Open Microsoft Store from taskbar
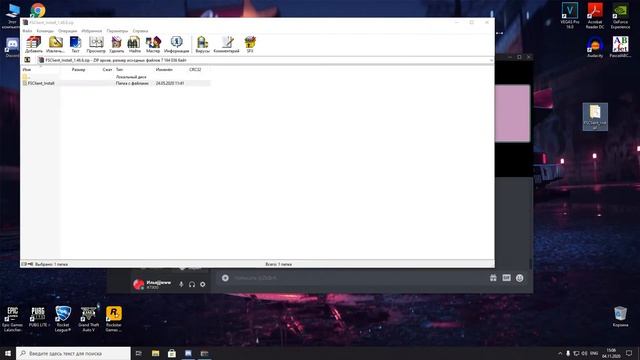Viewport: 640px width, 360px height. coord(172,353)
